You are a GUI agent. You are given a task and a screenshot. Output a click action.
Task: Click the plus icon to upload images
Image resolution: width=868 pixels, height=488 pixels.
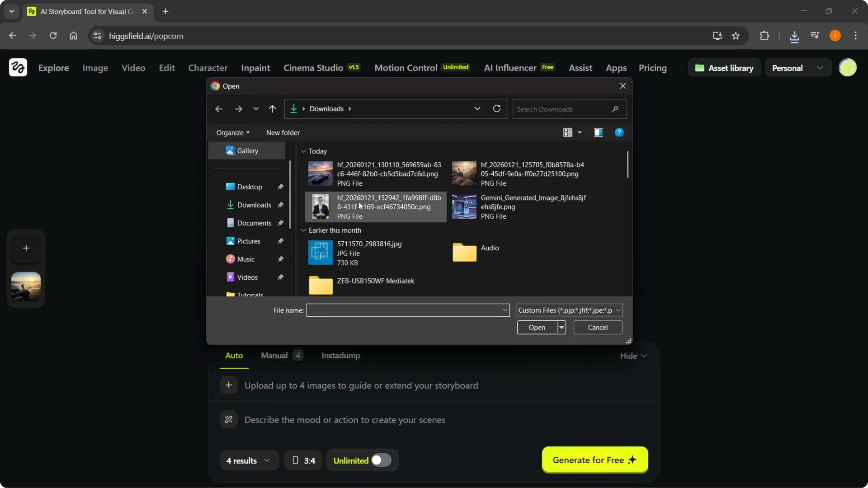point(229,385)
